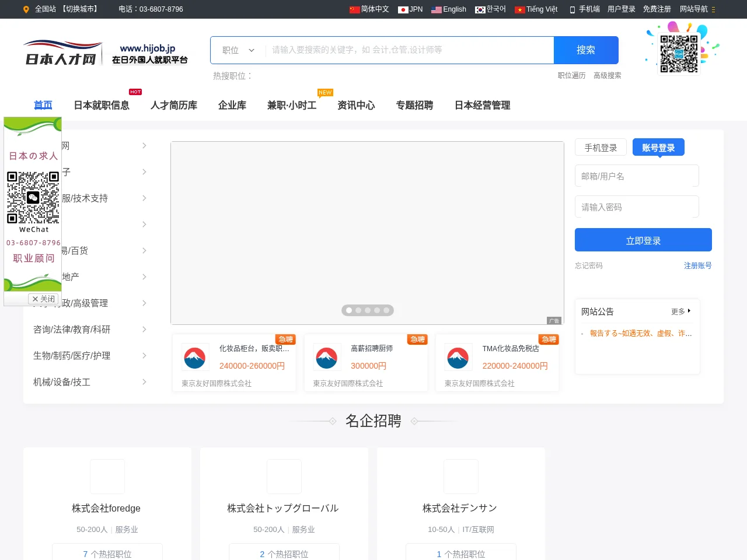Follow the 注册账号 link
Viewport: 747px width, 560px height.
(x=698, y=265)
